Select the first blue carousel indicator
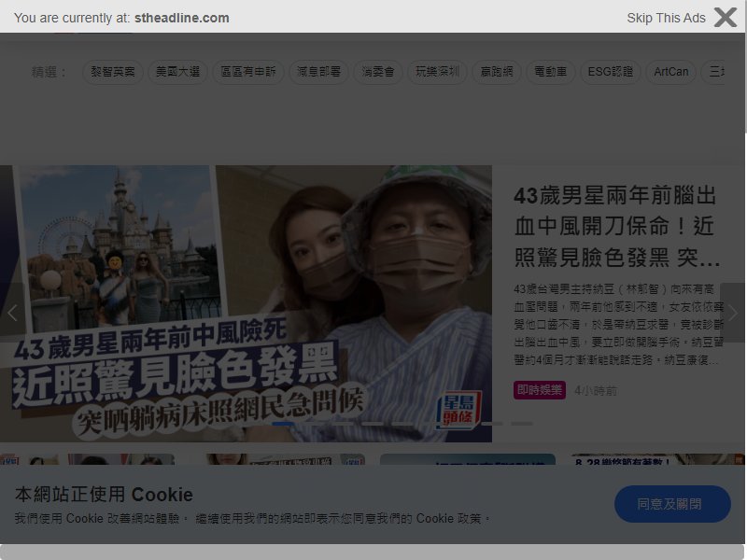Viewport: 747px width, 560px height. point(283,424)
